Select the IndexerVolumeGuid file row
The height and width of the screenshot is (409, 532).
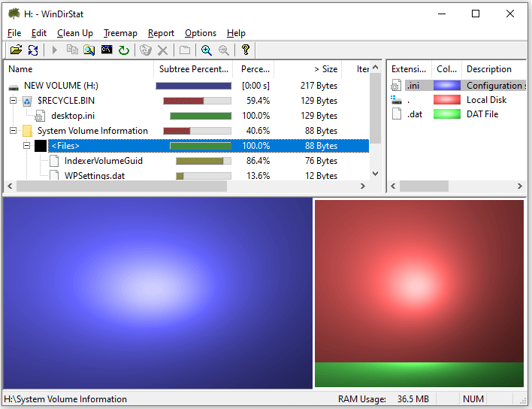(186, 161)
